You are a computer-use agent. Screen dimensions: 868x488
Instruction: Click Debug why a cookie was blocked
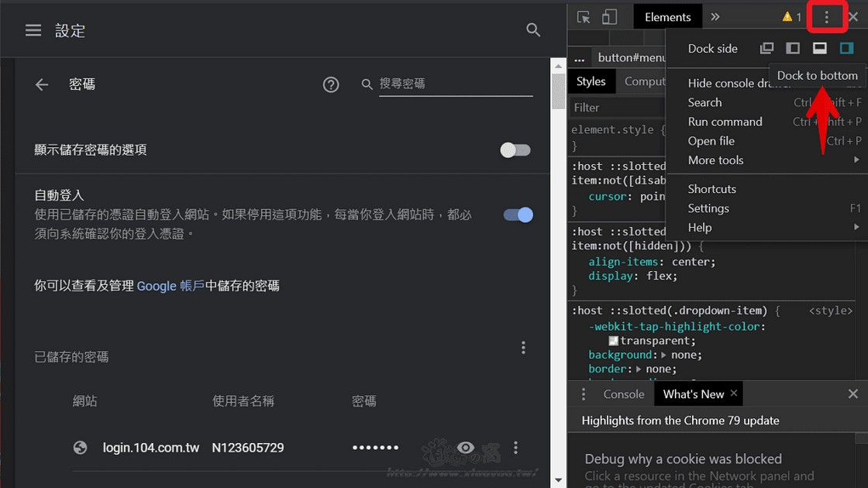[x=683, y=459]
